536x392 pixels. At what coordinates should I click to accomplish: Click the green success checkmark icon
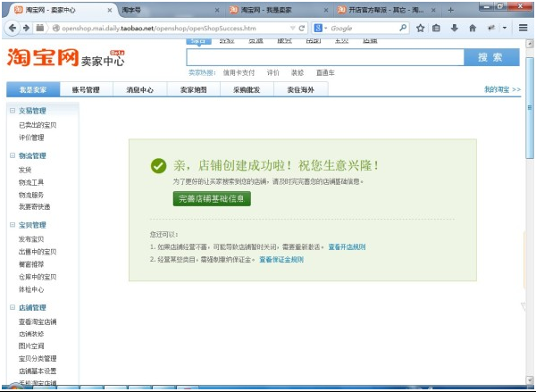[158, 165]
